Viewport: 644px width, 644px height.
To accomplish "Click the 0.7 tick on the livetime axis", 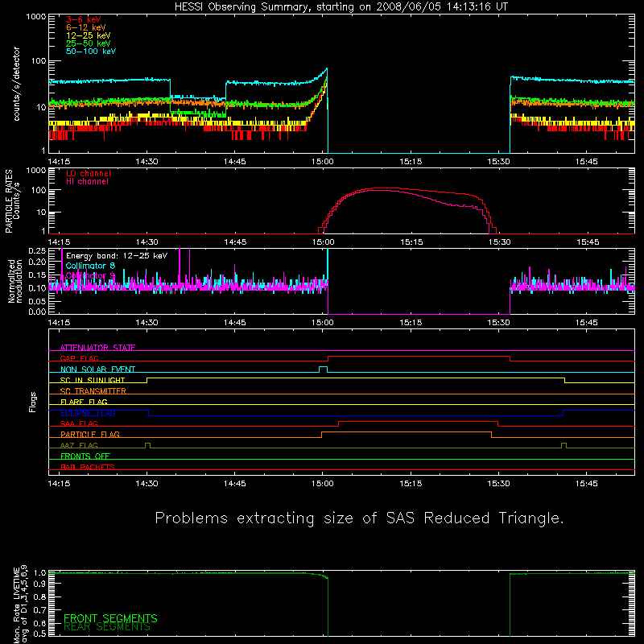I will tap(40, 610).
